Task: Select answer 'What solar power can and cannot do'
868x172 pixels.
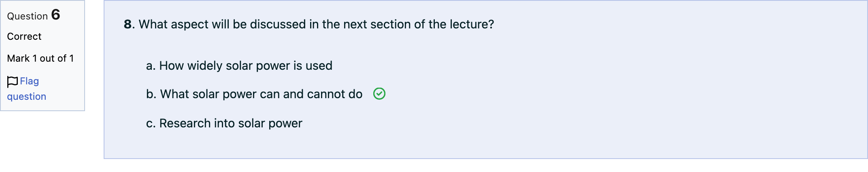Action: (254, 94)
